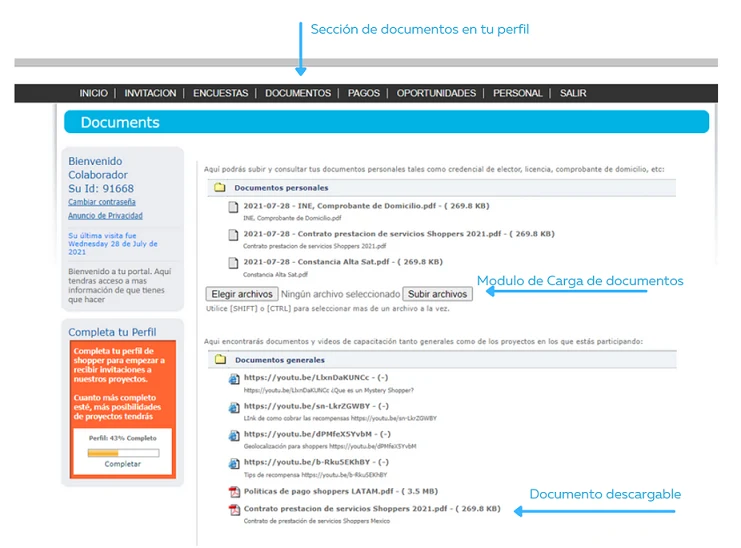Click the Elegir archivos button
The image size is (741, 548).
[242, 294]
